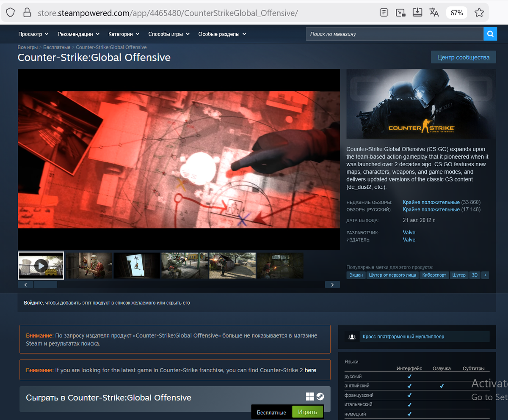Select the blue window jumping screenshot thumbnail
Screen dimensions: 508x420
pos(137,266)
